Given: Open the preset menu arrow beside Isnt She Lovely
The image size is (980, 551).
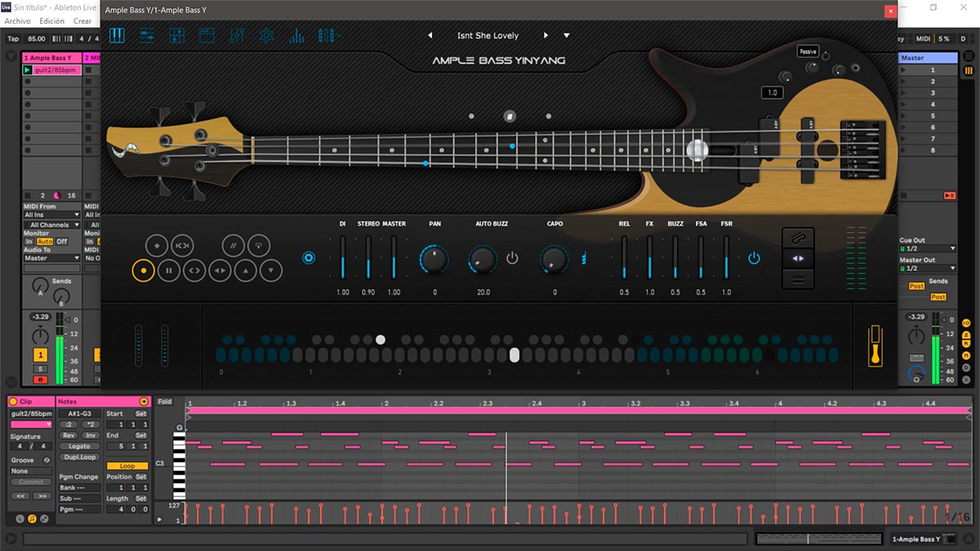Looking at the screenshot, I should point(566,36).
